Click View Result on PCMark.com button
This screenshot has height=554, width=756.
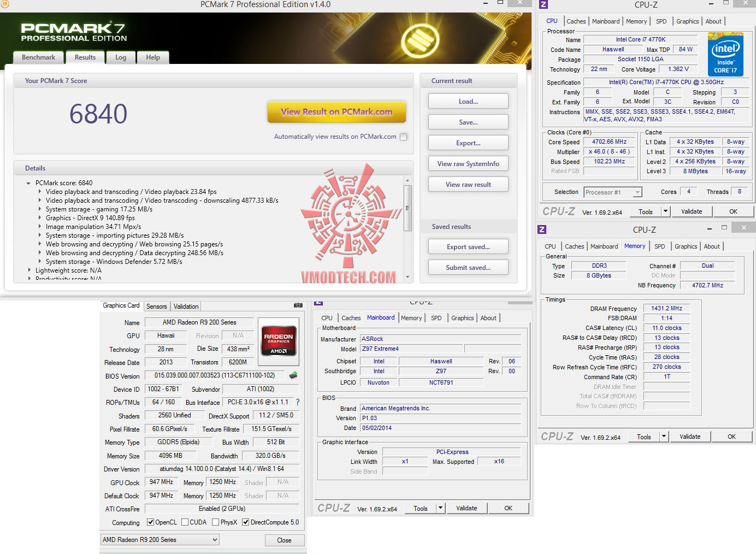click(x=336, y=112)
